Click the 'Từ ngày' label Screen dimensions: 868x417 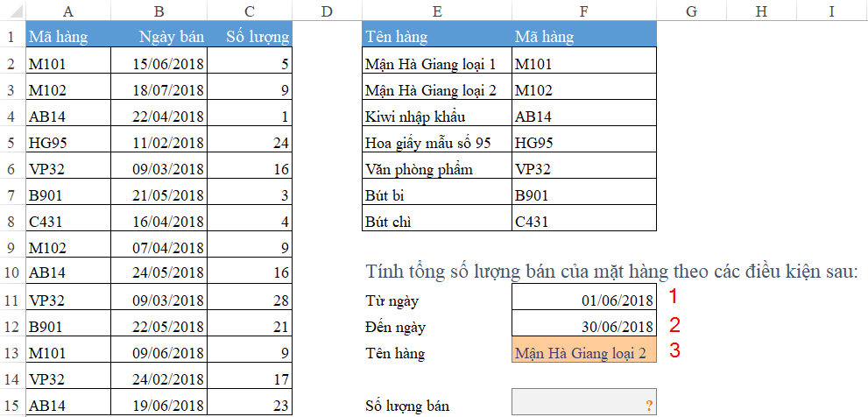pos(392,301)
